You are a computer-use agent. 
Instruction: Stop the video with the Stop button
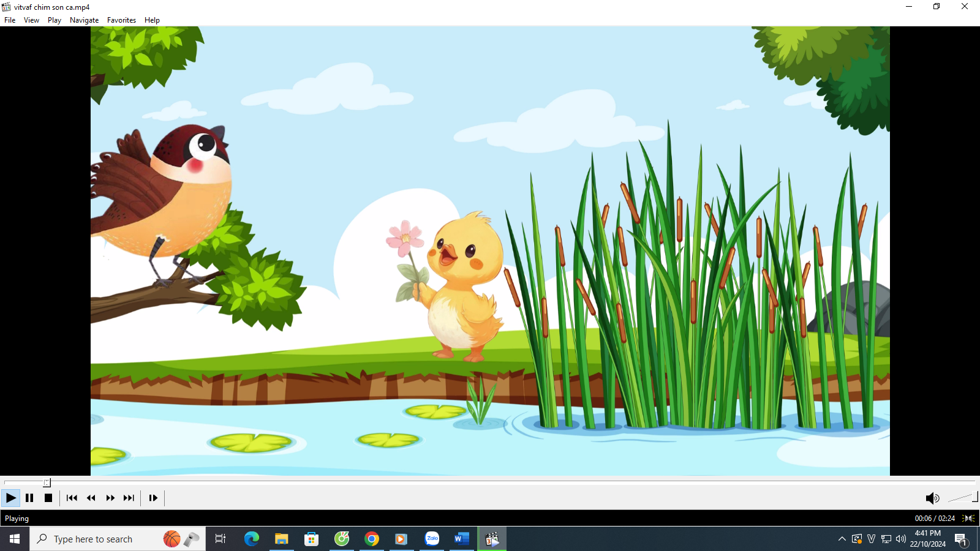[48, 498]
